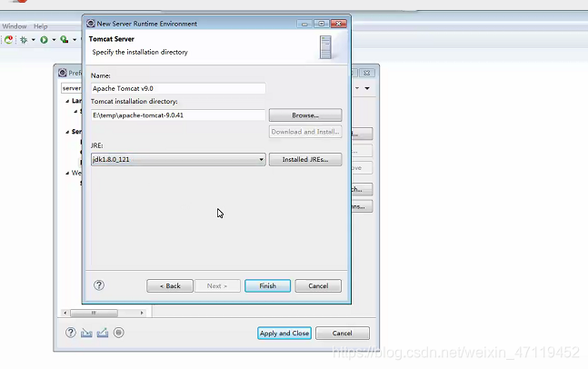
Task: Open wizard help question mark icon
Action: 99,285
